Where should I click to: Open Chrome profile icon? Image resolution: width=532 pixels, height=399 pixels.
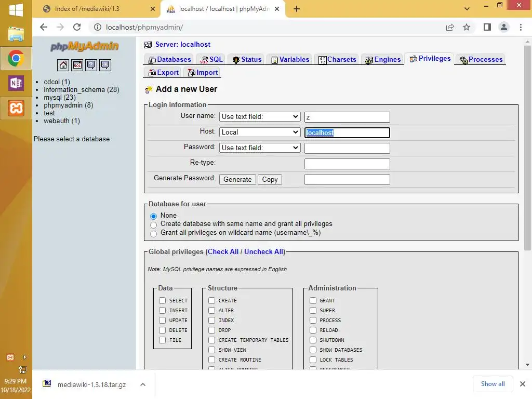pos(504,27)
